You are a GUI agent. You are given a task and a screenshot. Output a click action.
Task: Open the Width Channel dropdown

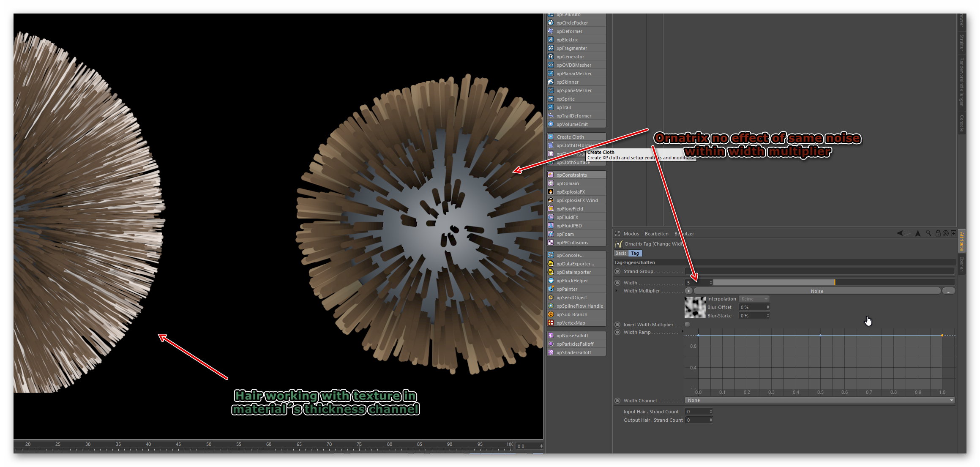coord(819,400)
